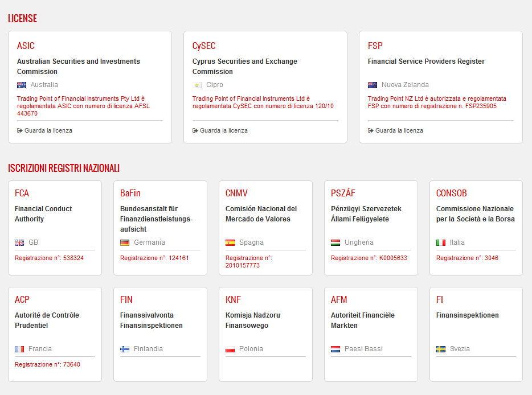Select the FI card title
Screen dimensions: 532x395
[440, 300]
